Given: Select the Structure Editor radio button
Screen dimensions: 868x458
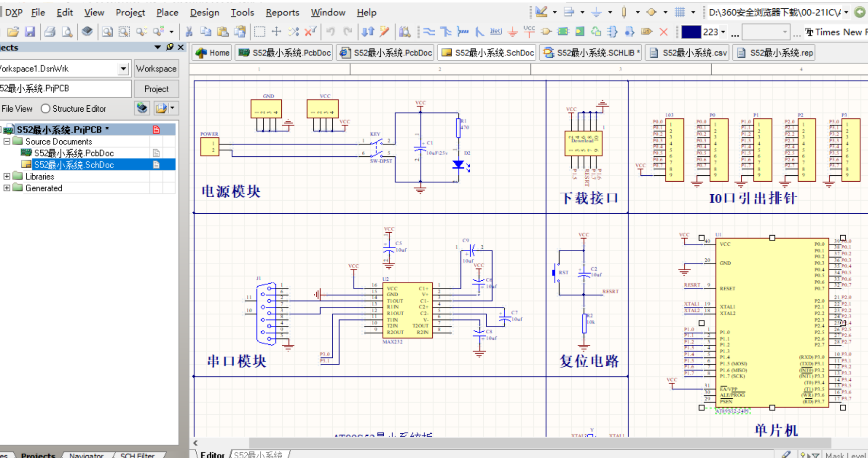Looking at the screenshot, I should click(46, 109).
